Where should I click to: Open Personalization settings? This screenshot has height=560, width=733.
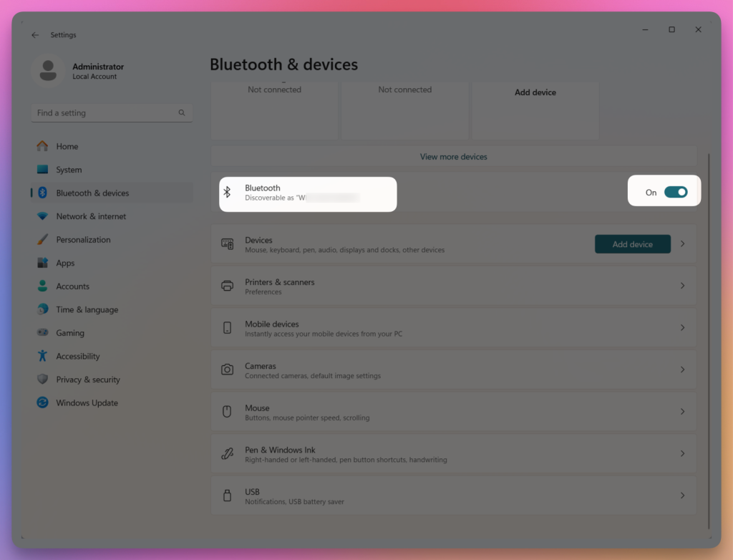pyautogui.click(x=112, y=239)
